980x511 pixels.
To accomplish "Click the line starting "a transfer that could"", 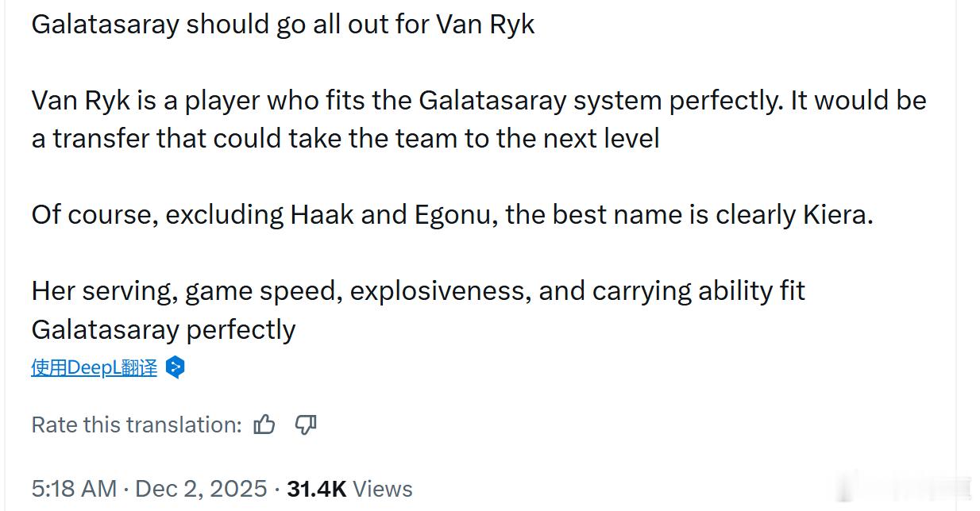I will point(345,139).
